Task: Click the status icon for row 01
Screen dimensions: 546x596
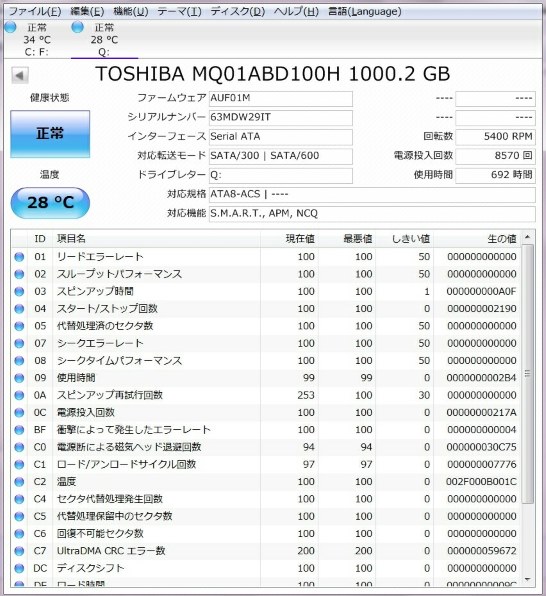Action: tap(19, 257)
